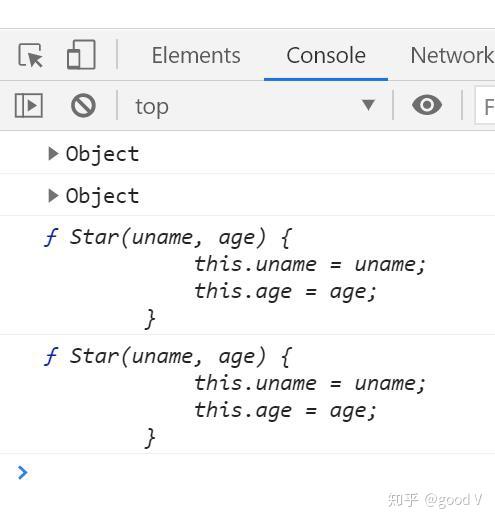
Task: Click the first Star(uname, age) signature
Action: (x=168, y=237)
